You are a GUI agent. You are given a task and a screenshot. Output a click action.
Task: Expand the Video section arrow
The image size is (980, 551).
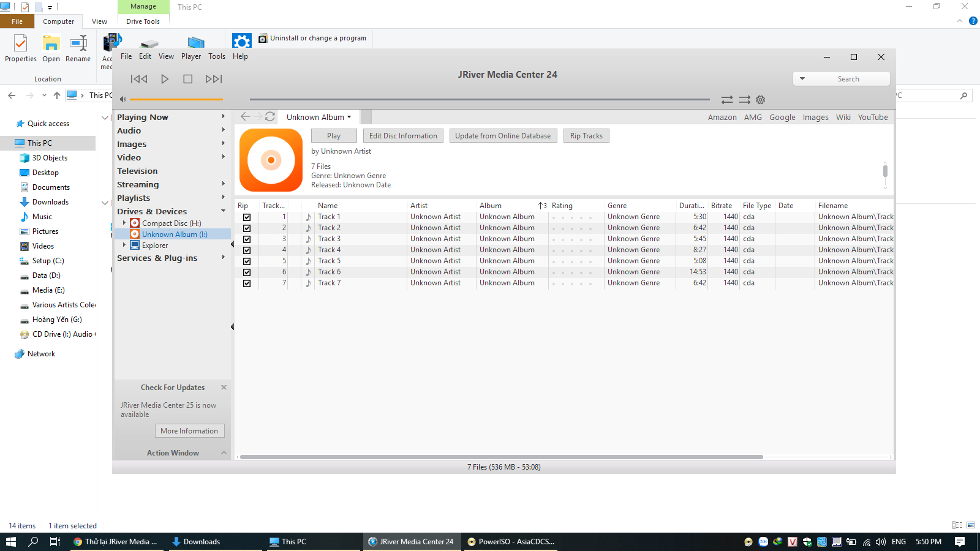223,157
